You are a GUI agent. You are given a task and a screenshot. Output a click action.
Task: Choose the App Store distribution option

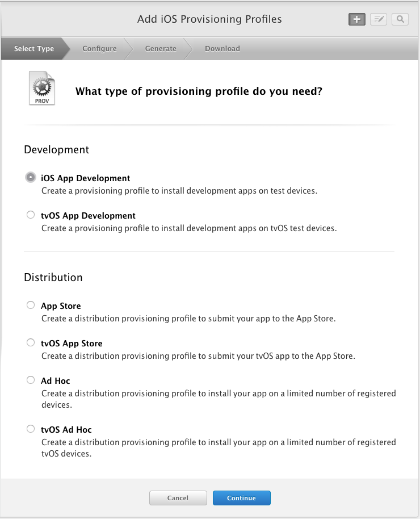pos(30,304)
